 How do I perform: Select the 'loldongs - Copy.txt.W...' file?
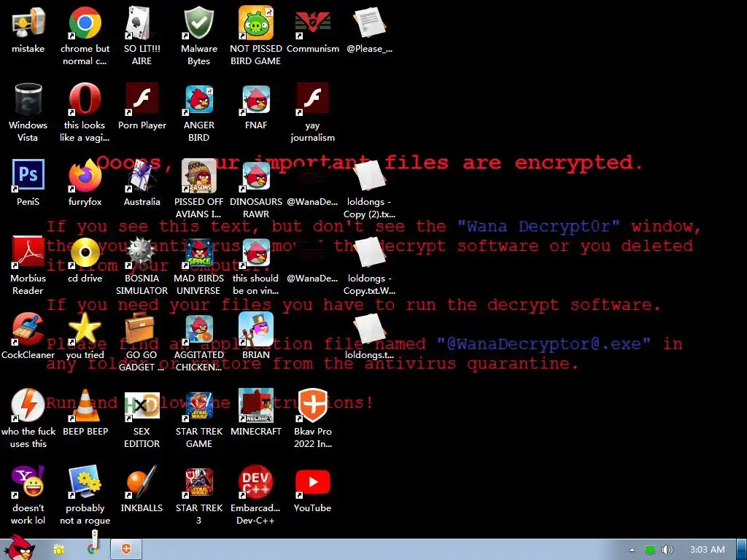(370, 253)
